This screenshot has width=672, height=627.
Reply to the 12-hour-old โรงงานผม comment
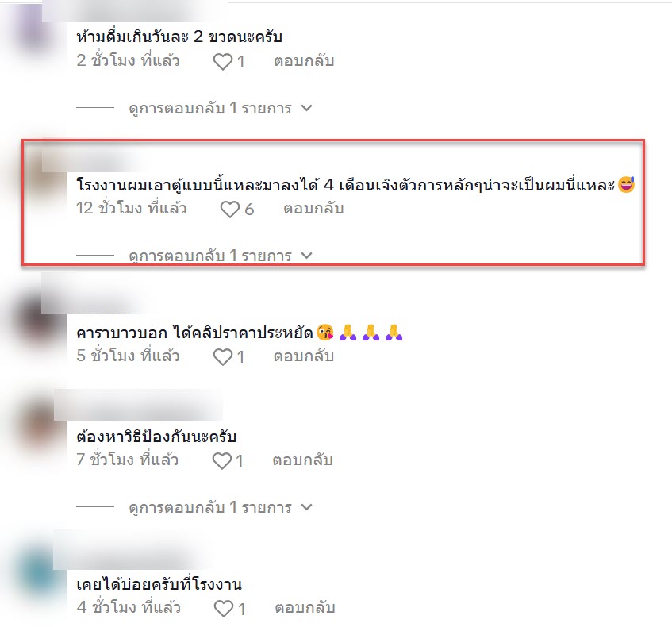[313, 209]
